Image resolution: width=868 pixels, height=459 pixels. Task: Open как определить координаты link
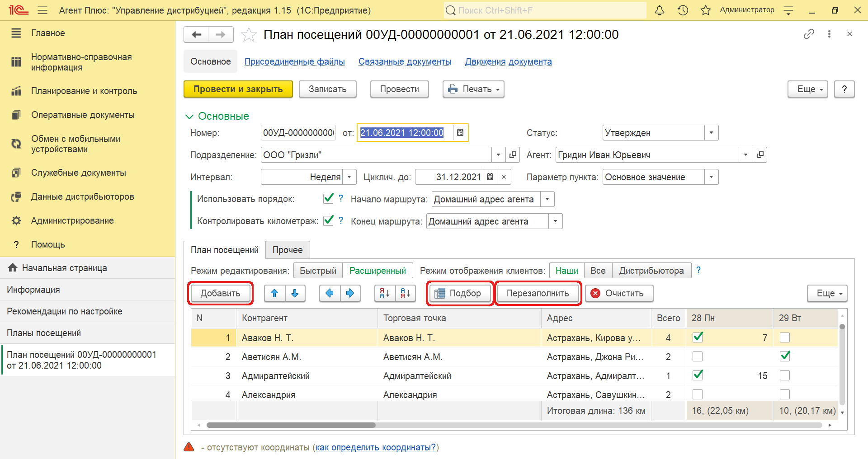pyautogui.click(x=376, y=447)
